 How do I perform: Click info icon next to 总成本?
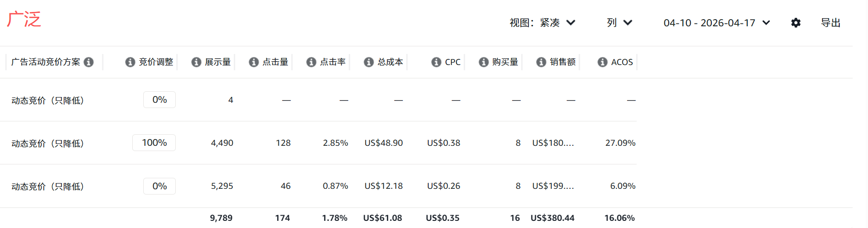(368, 62)
